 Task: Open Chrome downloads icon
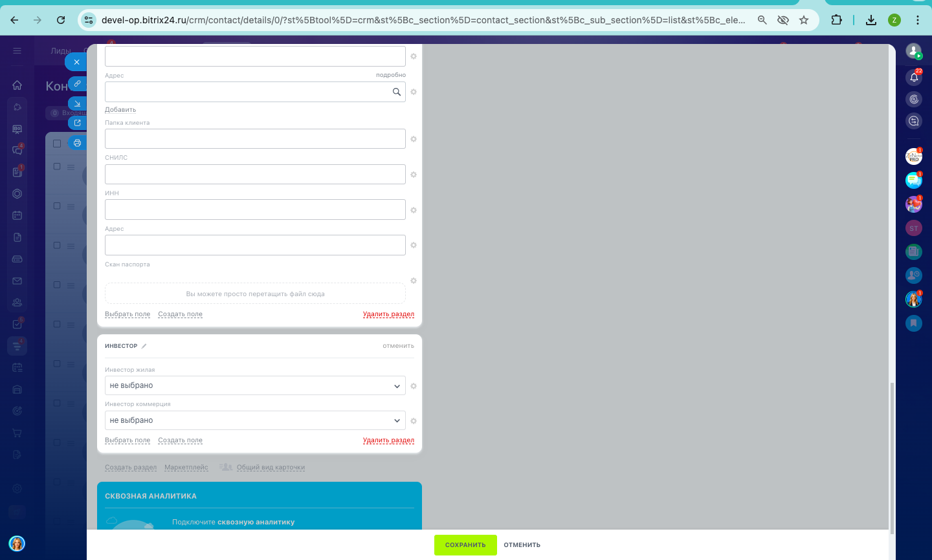click(x=871, y=20)
